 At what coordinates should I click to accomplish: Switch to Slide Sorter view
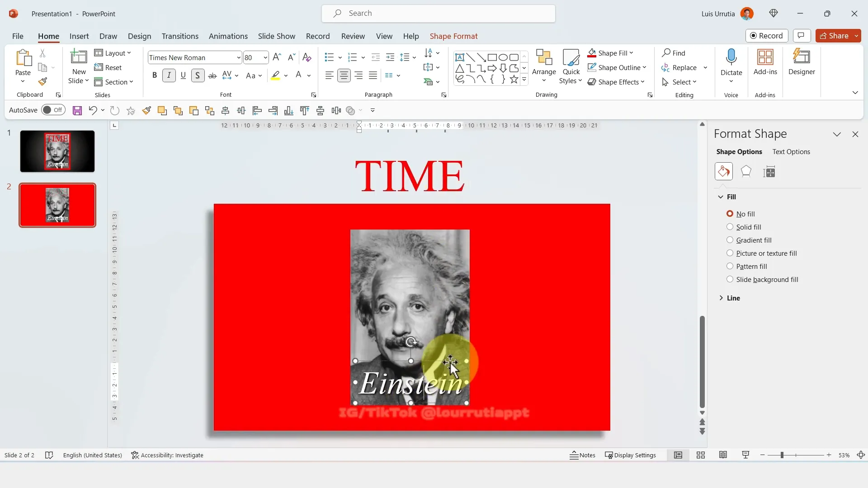tap(701, 455)
